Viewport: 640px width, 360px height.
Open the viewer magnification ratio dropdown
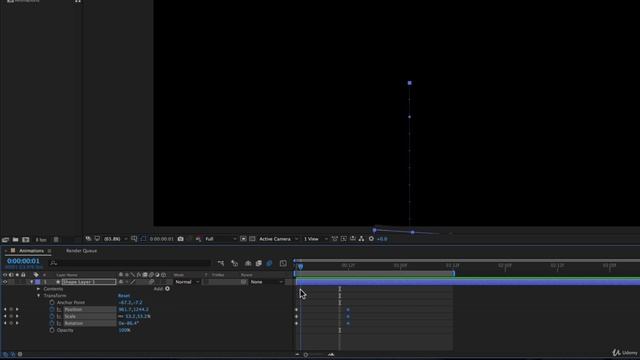point(115,239)
